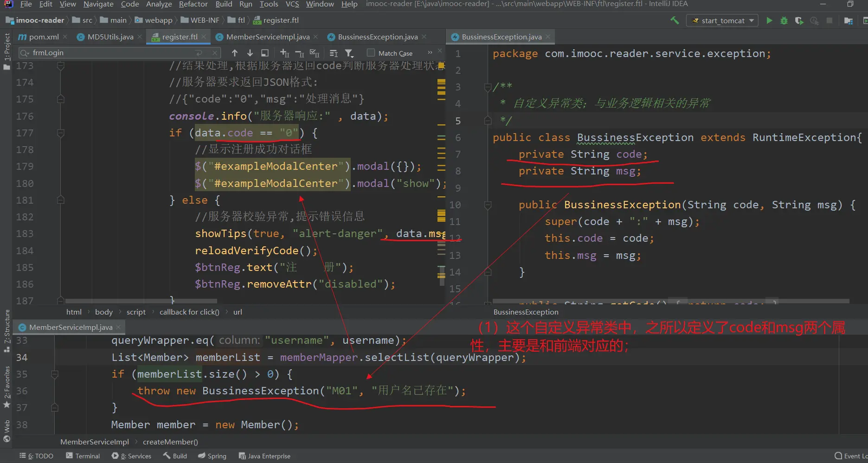The image size is (868, 463).
Task: Start debugging with the bug icon
Action: pyautogui.click(x=784, y=20)
